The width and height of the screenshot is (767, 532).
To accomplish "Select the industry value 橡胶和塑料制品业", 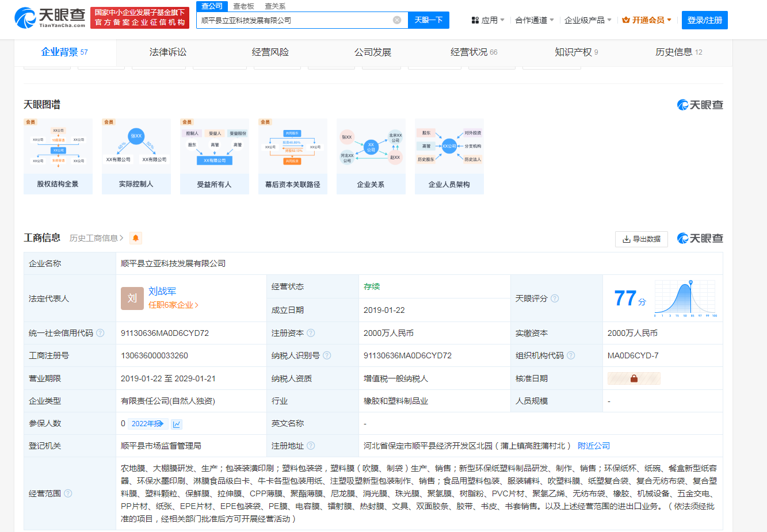I will [396, 401].
